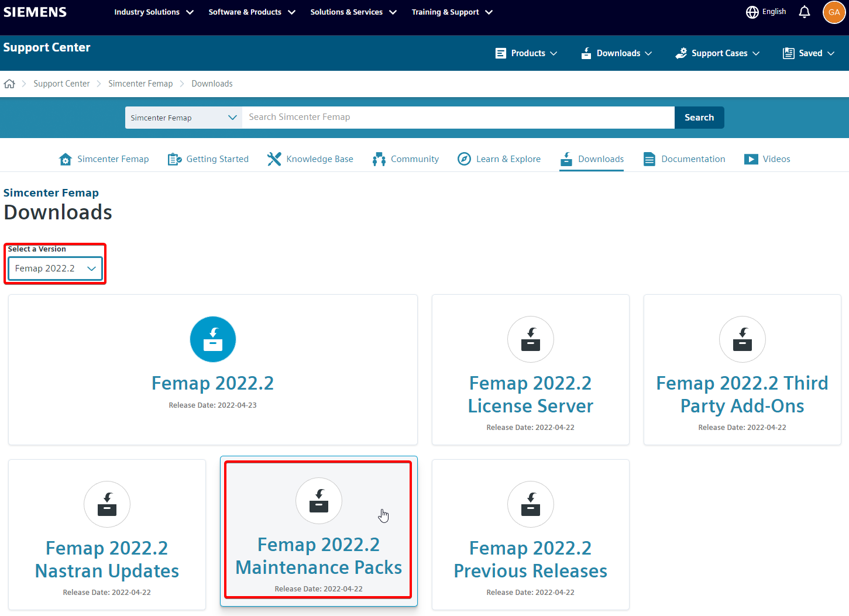Click the English language label
The height and width of the screenshot is (616, 849).
pyautogui.click(x=774, y=12)
